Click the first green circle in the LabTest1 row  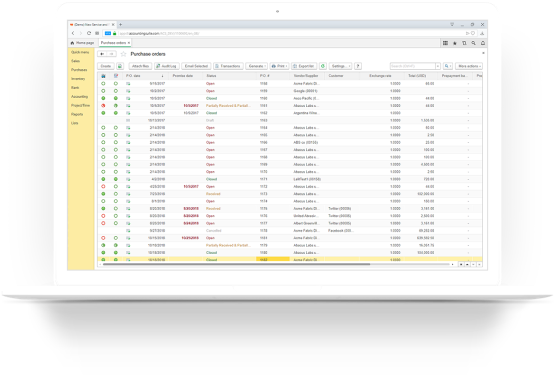[103, 179]
